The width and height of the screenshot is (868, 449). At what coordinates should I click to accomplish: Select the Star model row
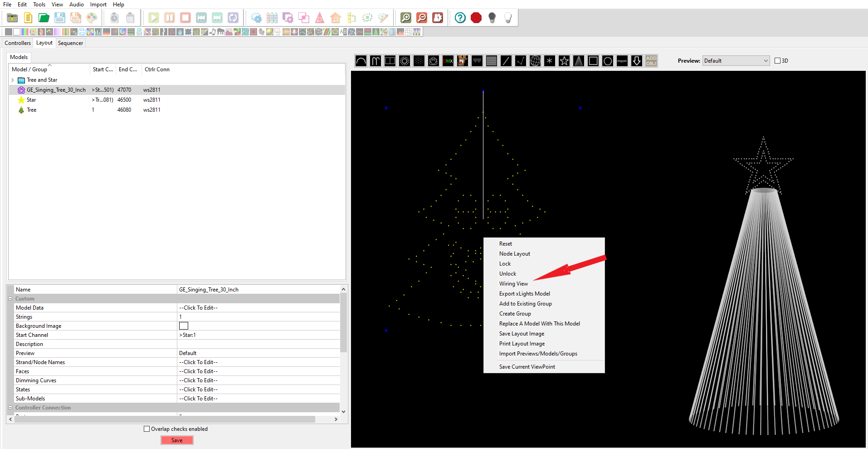click(177, 100)
